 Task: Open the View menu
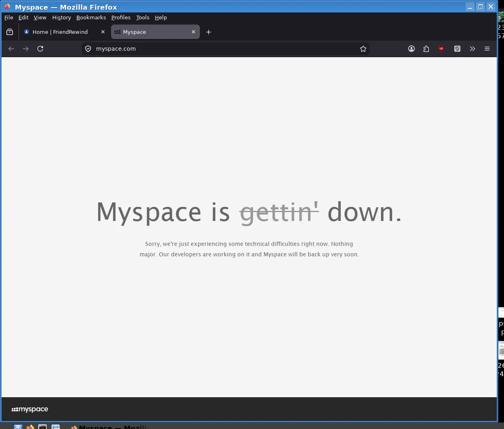tap(40, 17)
